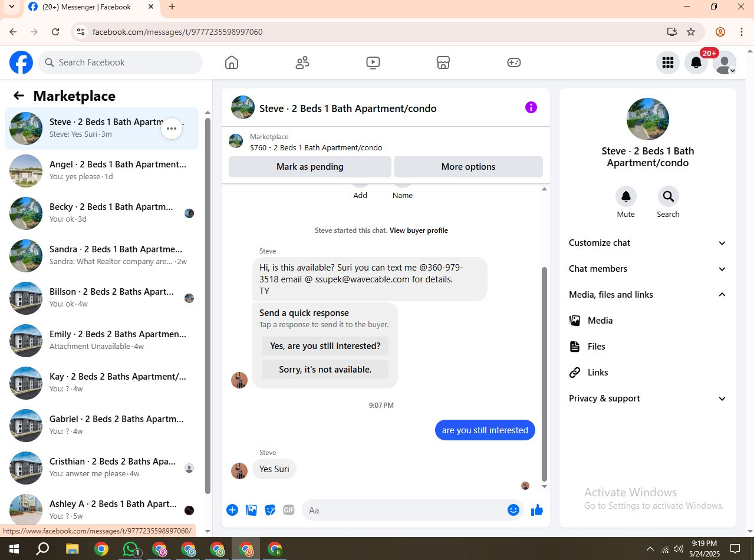Click Steve's message containing the phone number
The height and width of the screenshot is (560, 754).
[x=370, y=279]
